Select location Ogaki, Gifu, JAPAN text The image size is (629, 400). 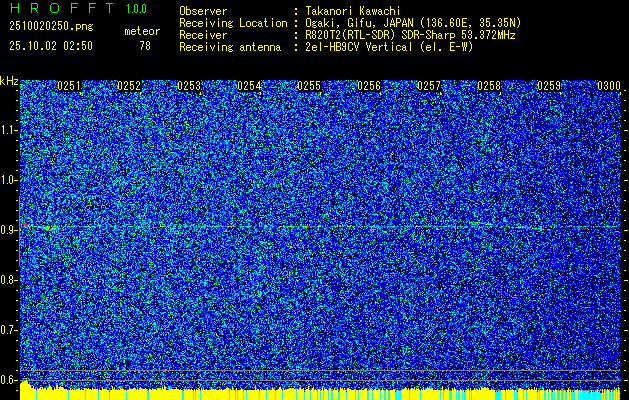tap(413, 23)
